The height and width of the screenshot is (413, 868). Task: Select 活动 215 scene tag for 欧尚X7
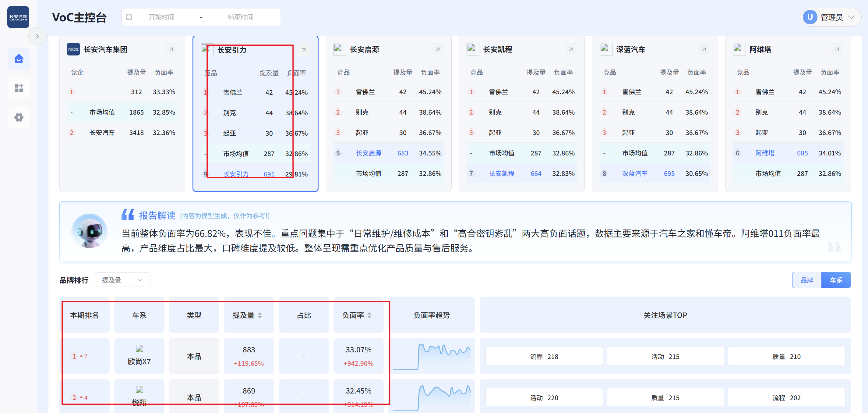[665, 356]
